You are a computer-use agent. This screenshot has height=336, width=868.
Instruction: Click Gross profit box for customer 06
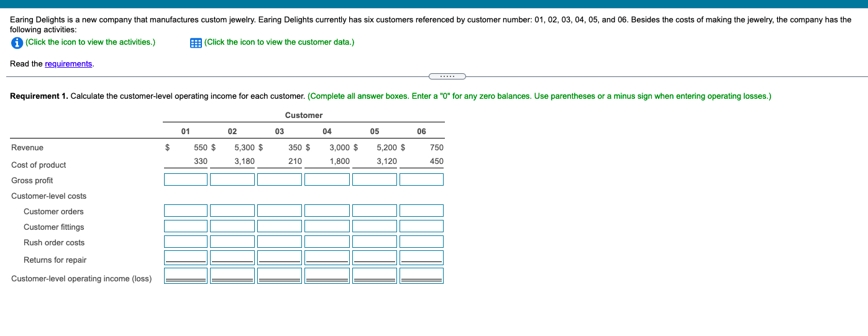421,179
